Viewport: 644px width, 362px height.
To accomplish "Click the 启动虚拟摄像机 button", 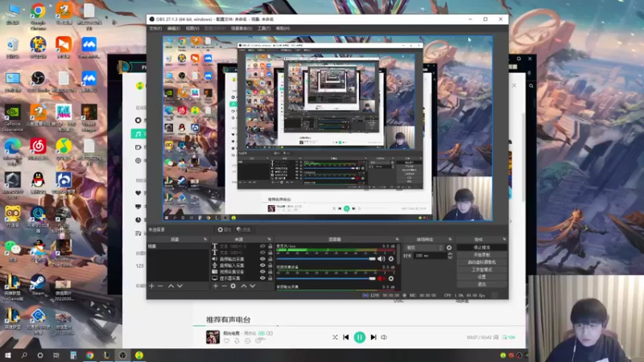I will coord(481,262).
